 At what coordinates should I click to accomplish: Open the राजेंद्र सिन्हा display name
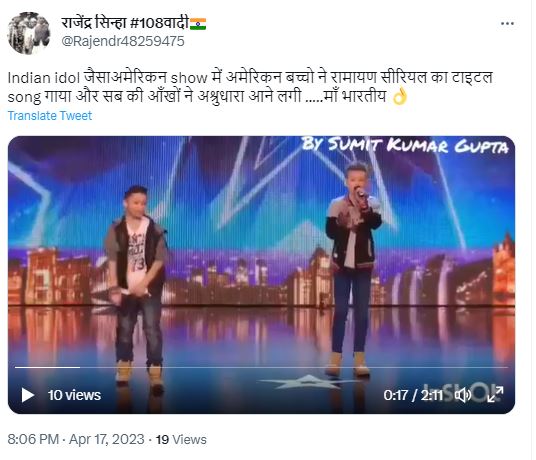125,23
